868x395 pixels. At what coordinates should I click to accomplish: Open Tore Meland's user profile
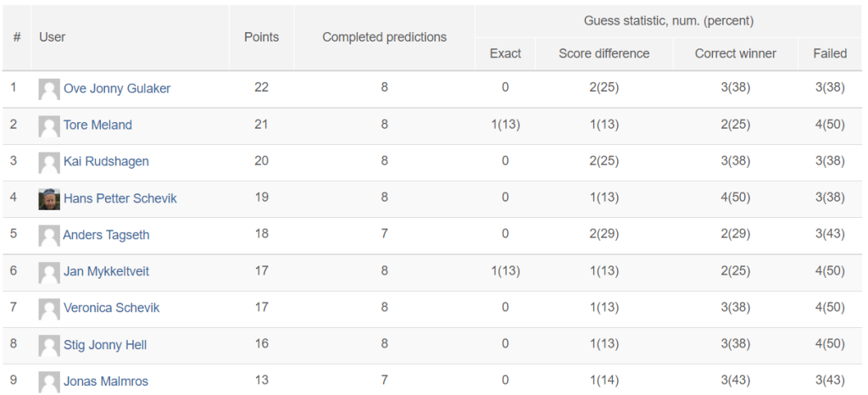coord(98,125)
